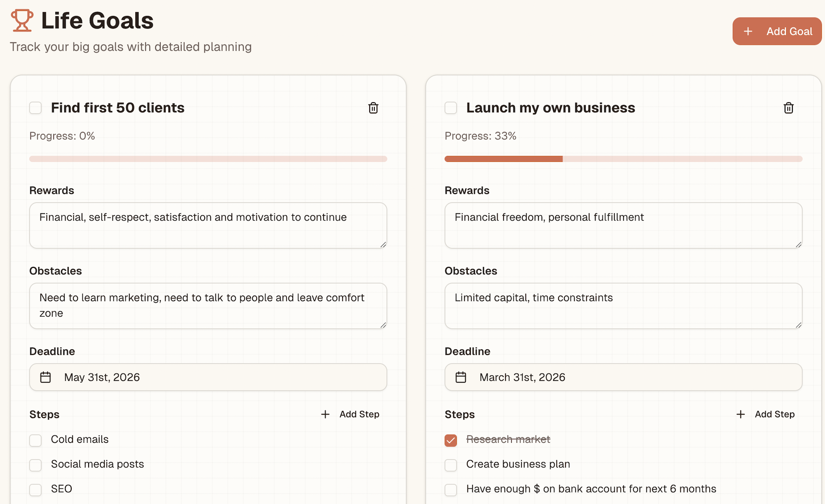Click the plus icon inside the Add Goal button

click(748, 31)
